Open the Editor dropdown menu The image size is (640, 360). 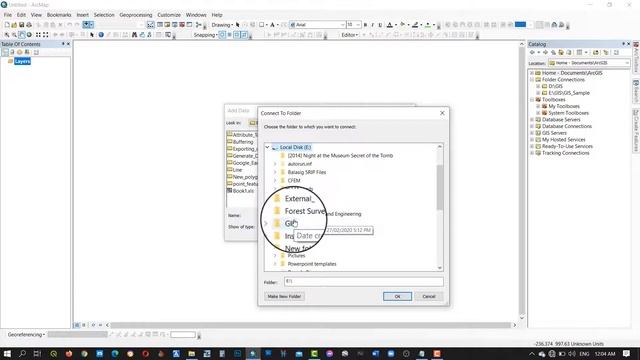[349, 35]
